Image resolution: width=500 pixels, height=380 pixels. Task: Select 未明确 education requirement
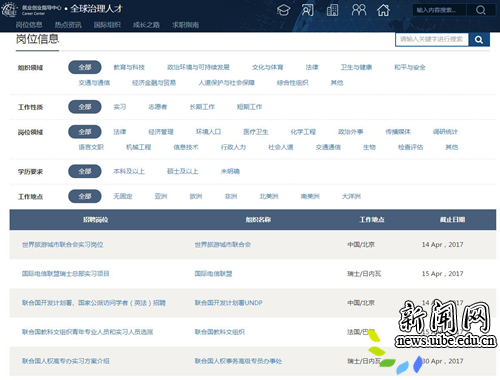230,171
